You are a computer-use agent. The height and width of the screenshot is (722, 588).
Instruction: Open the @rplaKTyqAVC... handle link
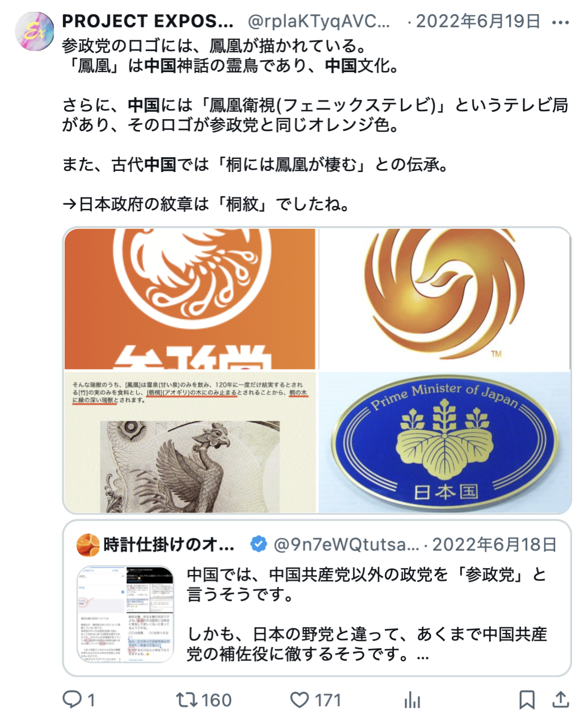click(x=319, y=22)
